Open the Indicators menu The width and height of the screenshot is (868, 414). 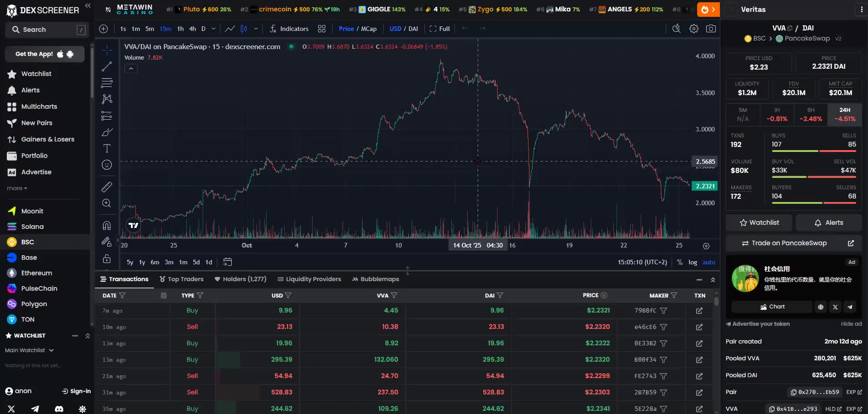point(289,29)
